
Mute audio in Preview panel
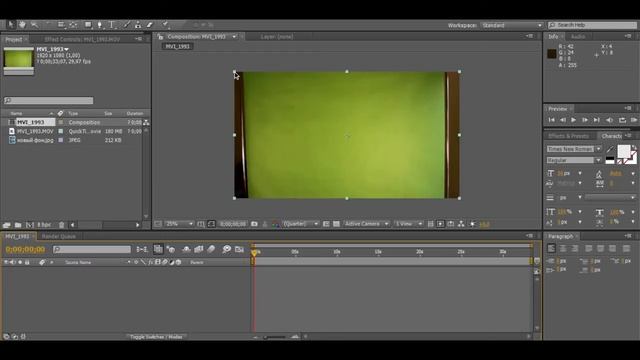(x=609, y=120)
